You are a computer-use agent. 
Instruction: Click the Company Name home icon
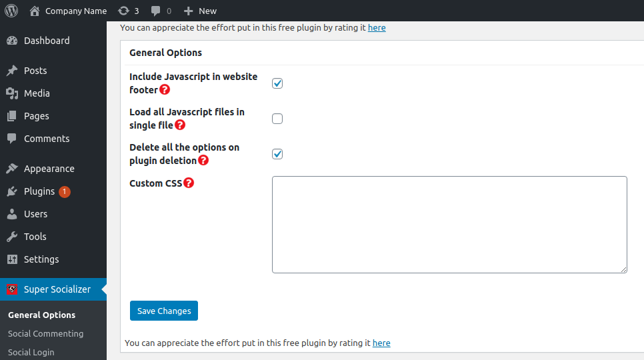coord(35,11)
